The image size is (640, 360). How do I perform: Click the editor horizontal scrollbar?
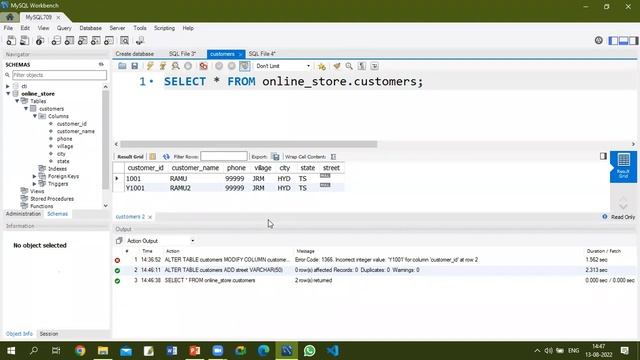pyautogui.click(x=249, y=144)
